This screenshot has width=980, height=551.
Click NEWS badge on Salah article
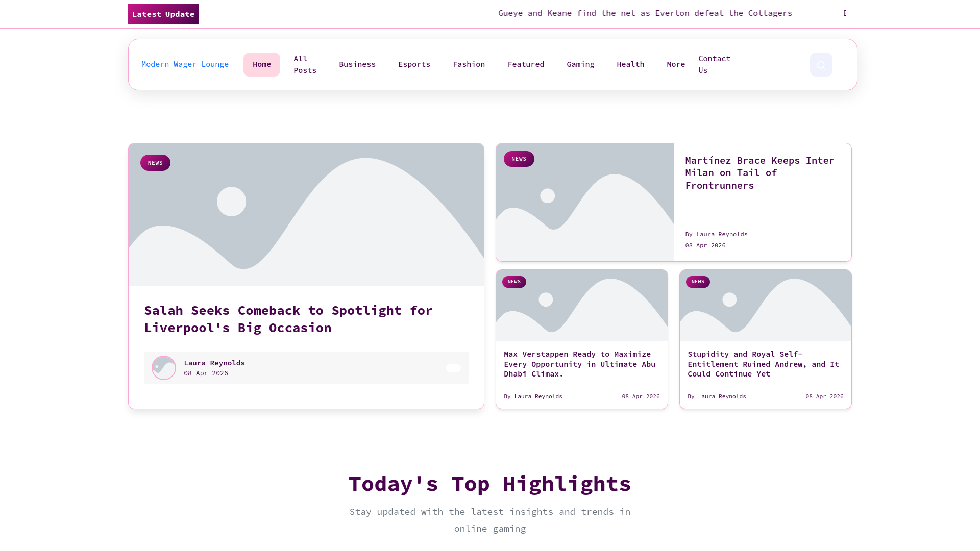(155, 163)
